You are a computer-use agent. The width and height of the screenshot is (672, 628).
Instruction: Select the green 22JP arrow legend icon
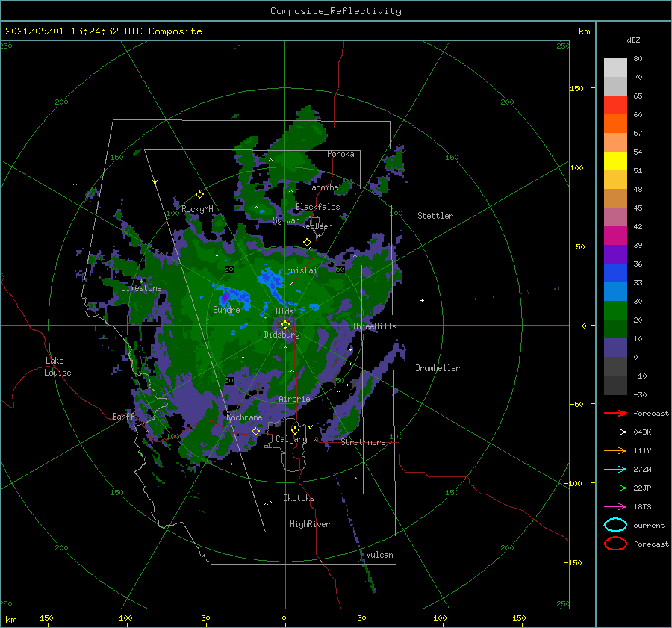coord(615,488)
